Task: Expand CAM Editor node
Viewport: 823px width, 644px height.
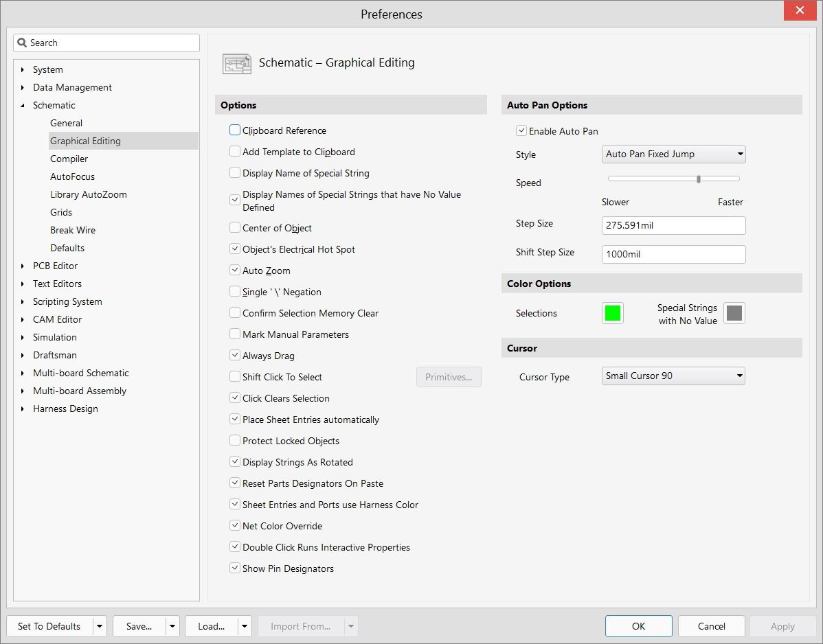Action: coord(22,319)
